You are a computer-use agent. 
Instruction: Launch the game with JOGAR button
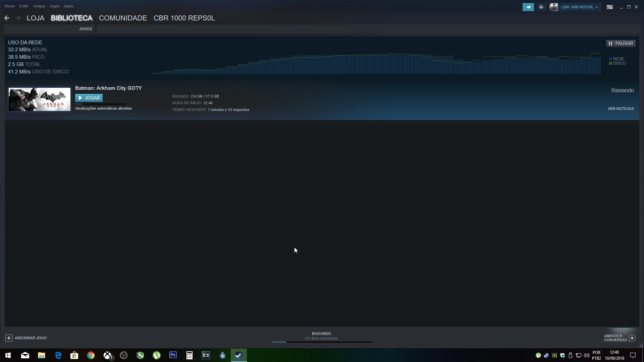(x=89, y=98)
